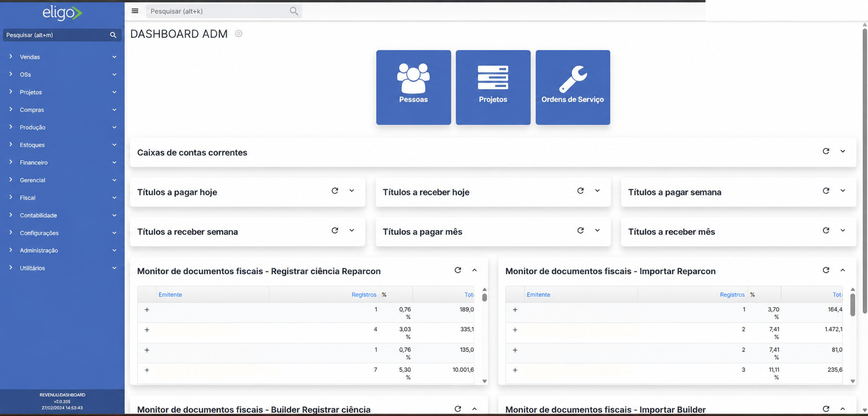Refresh the Builder Registrar ciência monitor

tap(458, 409)
